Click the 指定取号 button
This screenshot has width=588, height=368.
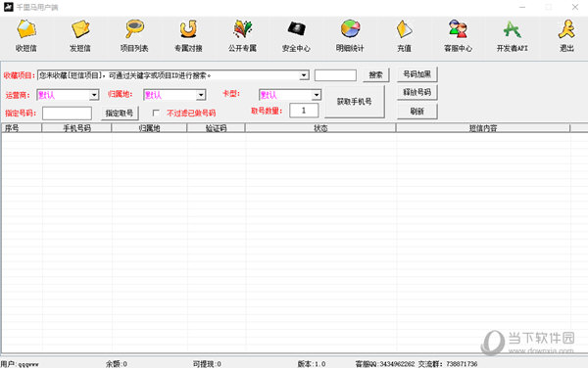(120, 114)
